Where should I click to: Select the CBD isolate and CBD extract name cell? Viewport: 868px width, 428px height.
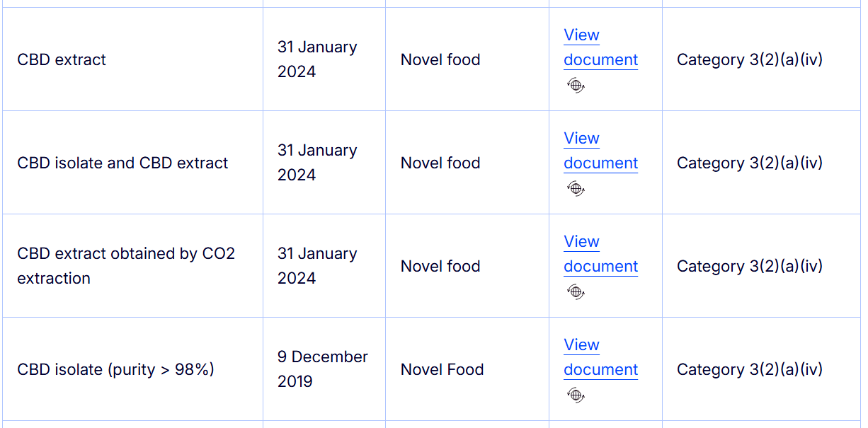pyautogui.click(x=122, y=163)
